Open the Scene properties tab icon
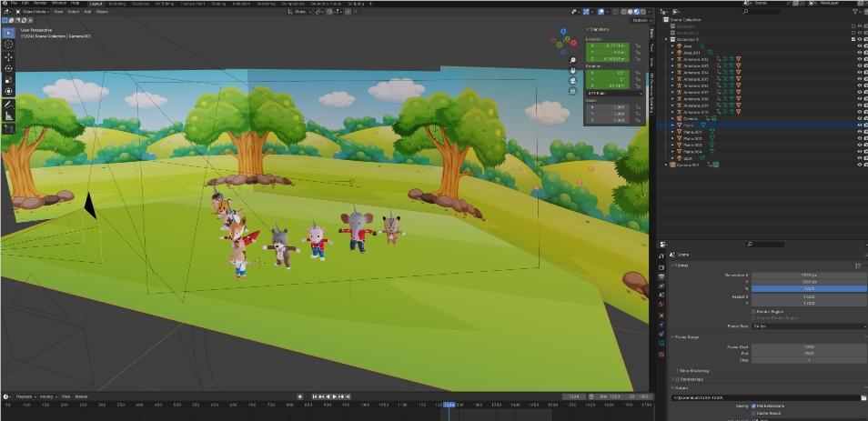 click(x=661, y=296)
